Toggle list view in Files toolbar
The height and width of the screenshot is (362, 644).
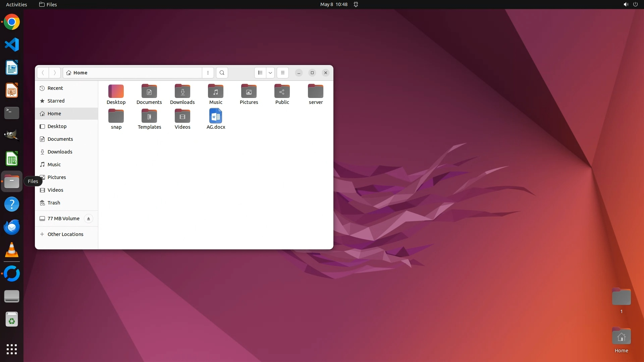point(260,73)
